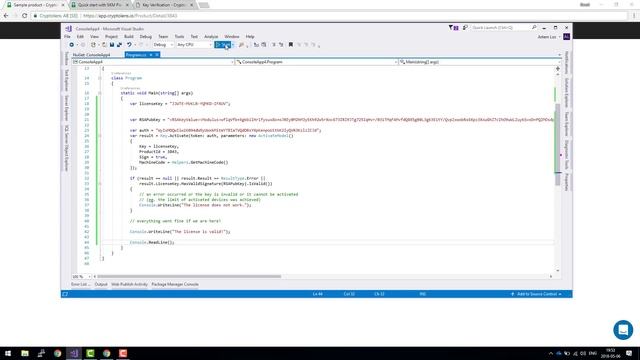Open the Intercom chat bubble
The image size is (640, 360).
coord(623,329)
